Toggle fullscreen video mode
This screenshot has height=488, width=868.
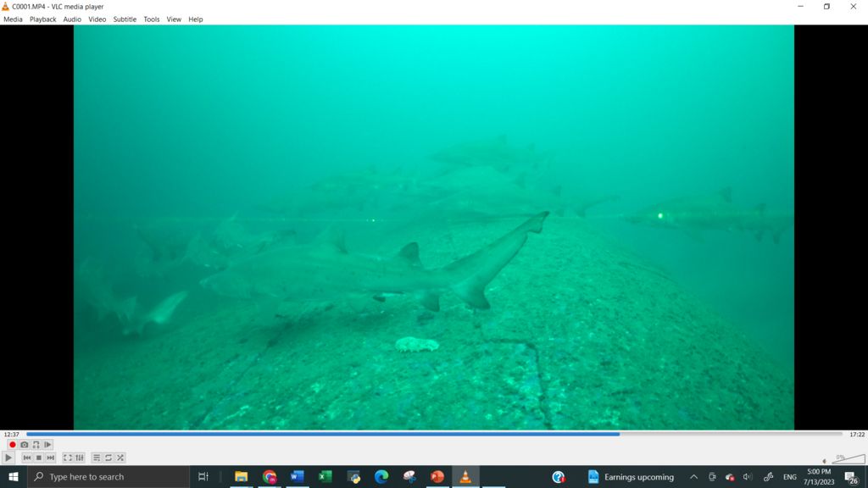(68, 457)
